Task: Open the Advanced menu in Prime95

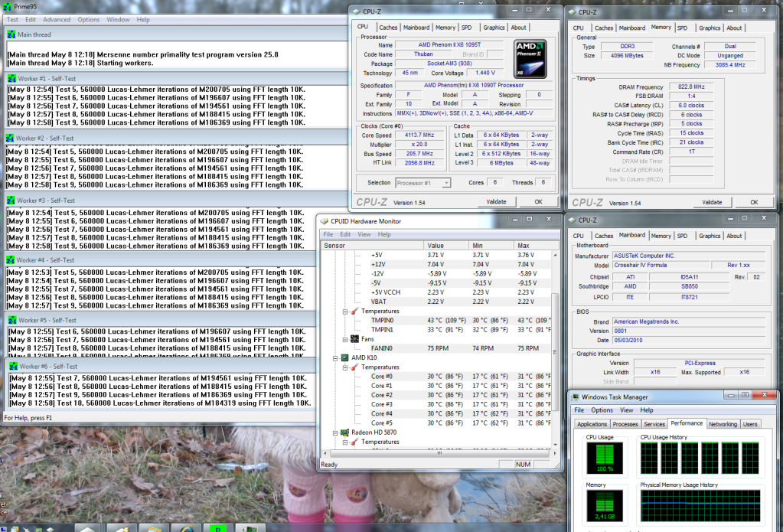Action: coord(57,19)
